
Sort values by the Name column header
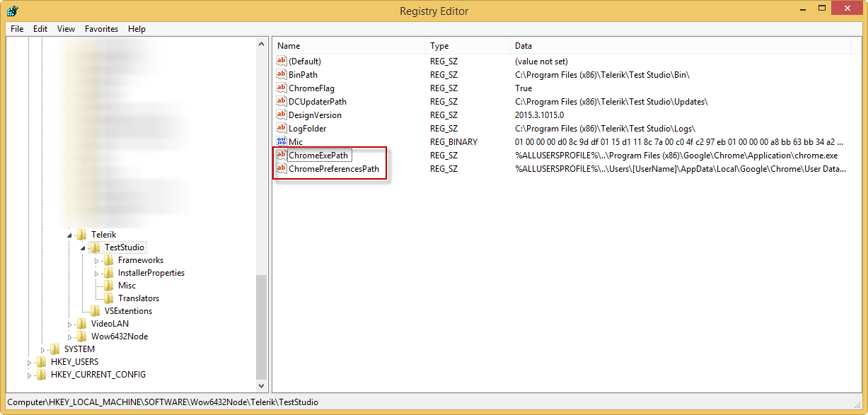pos(349,46)
